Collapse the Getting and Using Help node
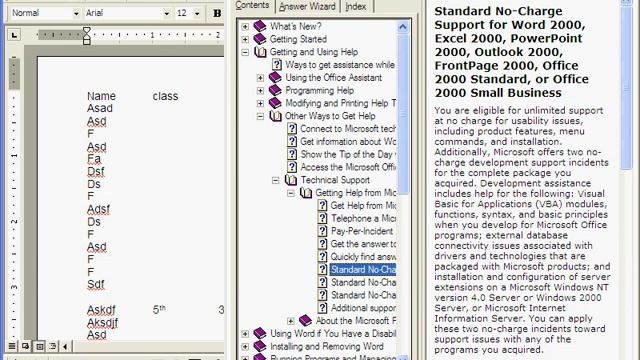640x360 pixels. pos(245,52)
